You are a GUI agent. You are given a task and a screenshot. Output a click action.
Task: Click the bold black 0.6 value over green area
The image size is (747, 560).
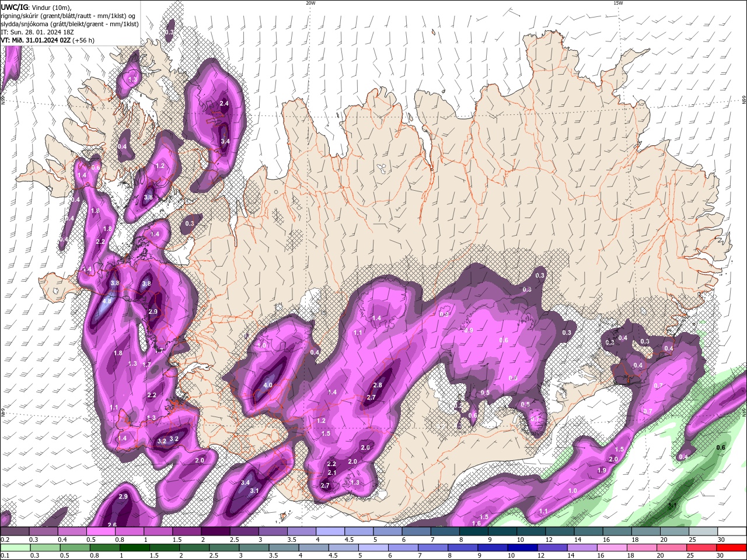[x=721, y=447]
